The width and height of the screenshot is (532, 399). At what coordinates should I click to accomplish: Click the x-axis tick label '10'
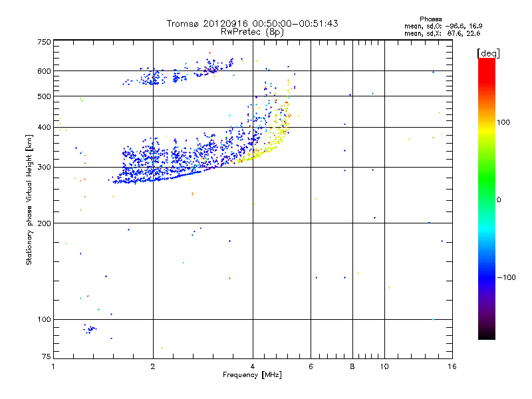pos(384,366)
